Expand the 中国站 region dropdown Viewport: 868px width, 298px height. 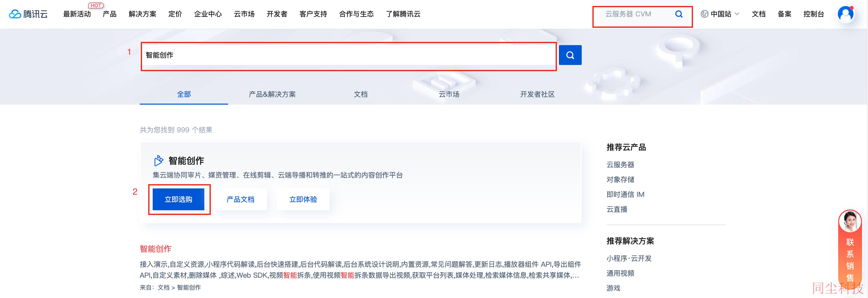[x=720, y=14]
